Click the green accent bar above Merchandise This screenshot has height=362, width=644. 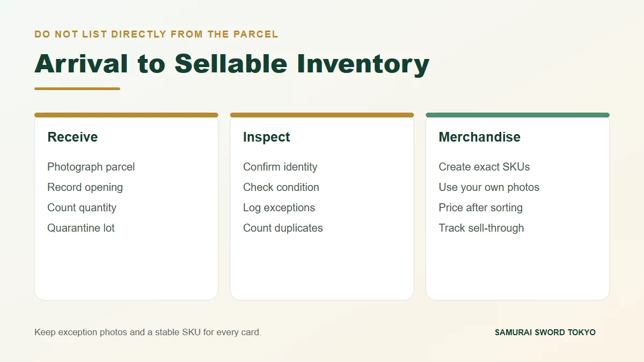[x=517, y=115]
